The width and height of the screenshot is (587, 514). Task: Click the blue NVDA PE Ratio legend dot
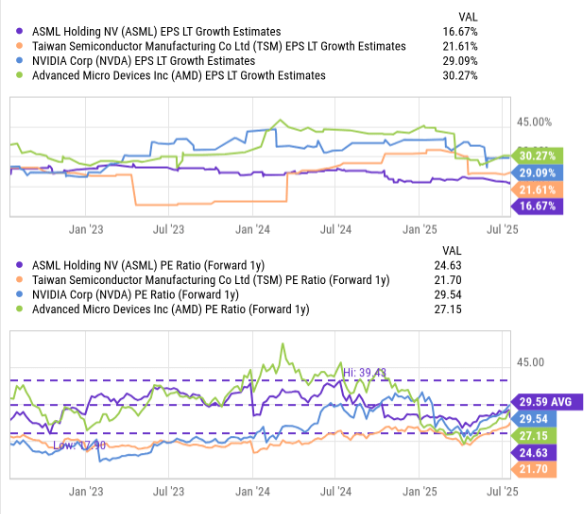click(19, 294)
